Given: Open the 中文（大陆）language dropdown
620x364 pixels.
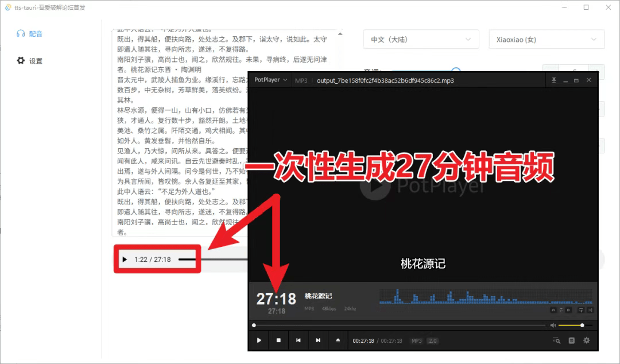Looking at the screenshot, I should [x=421, y=39].
